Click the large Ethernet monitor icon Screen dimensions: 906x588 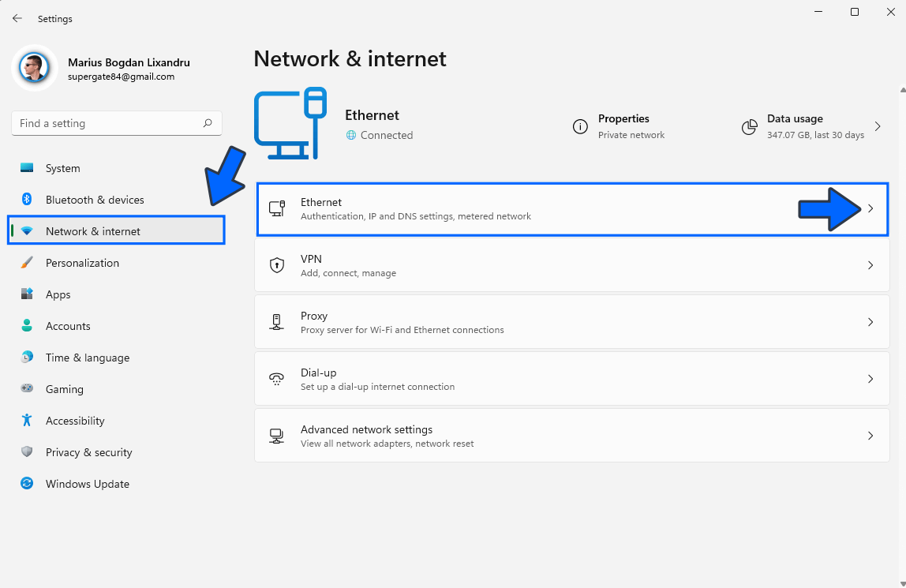coord(290,123)
